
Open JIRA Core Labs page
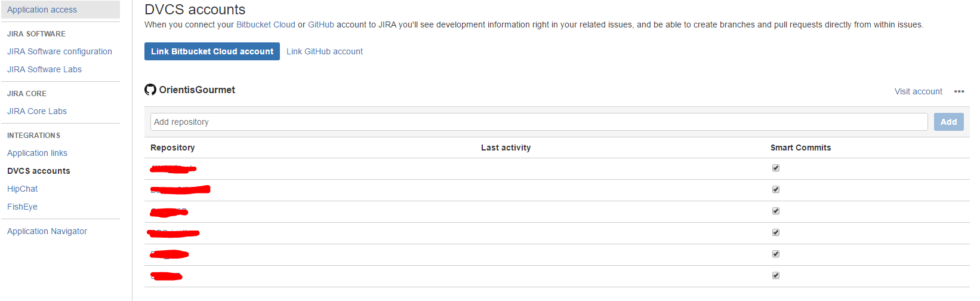(x=37, y=111)
